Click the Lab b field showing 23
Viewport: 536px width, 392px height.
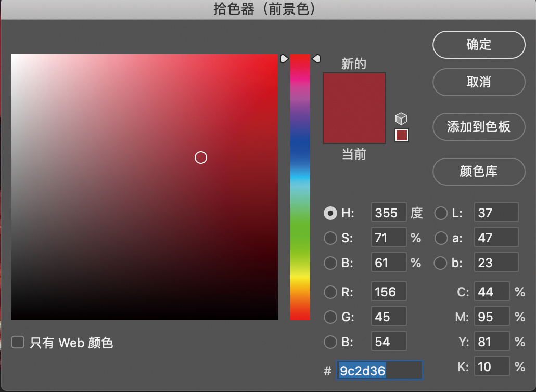point(496,262)
